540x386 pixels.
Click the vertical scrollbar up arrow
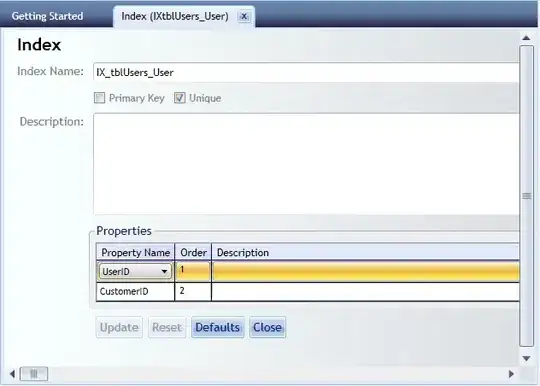[526, 38]
